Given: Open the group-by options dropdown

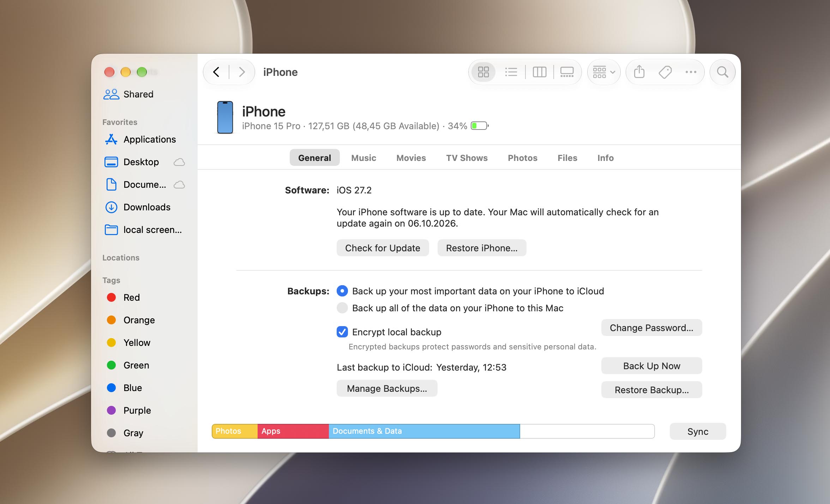Looking at the screenshot, I should point(604,72).
